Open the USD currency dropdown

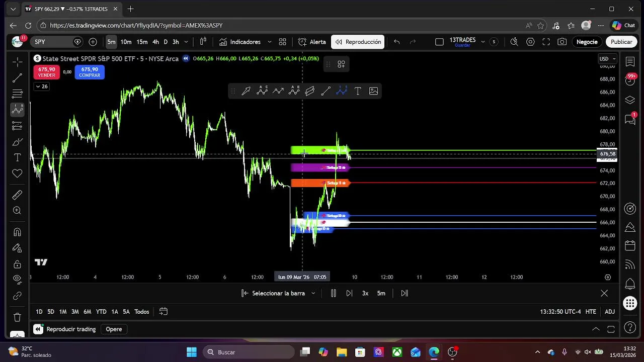(x=607, y=59)
